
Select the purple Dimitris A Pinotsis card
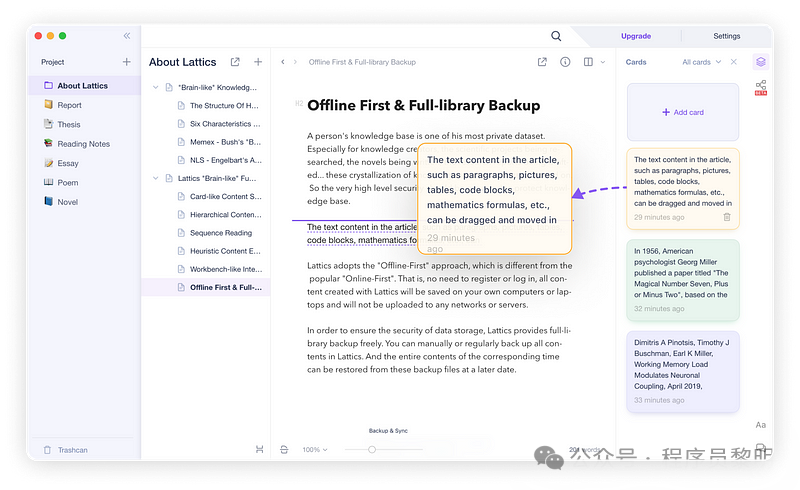pos(683,372)
